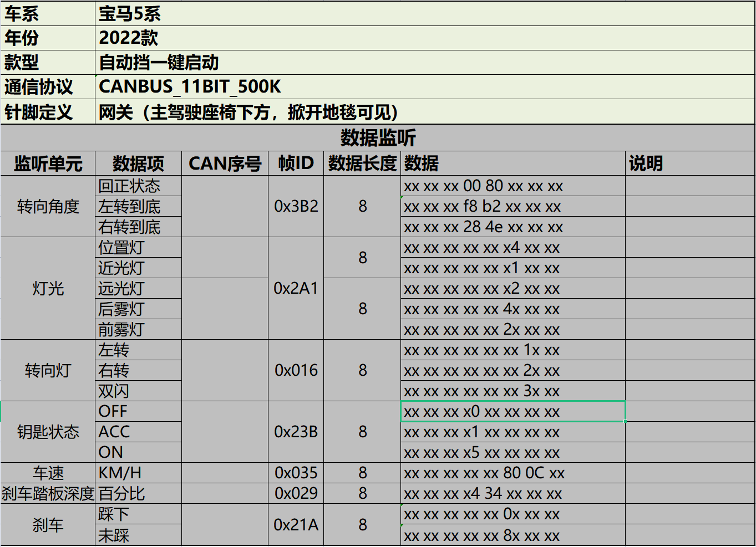Click the 刹车踏板深度 cell
This screenshot has width=756, height=547.
[48, 493]
